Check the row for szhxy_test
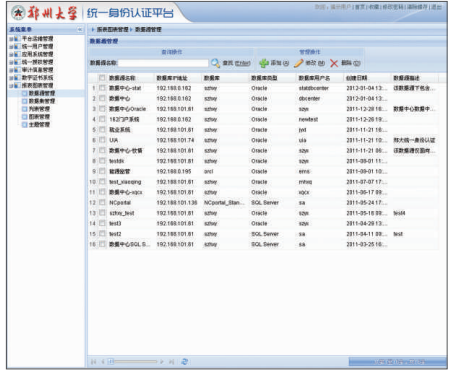 pyautogui.click(x=102, y=213)
